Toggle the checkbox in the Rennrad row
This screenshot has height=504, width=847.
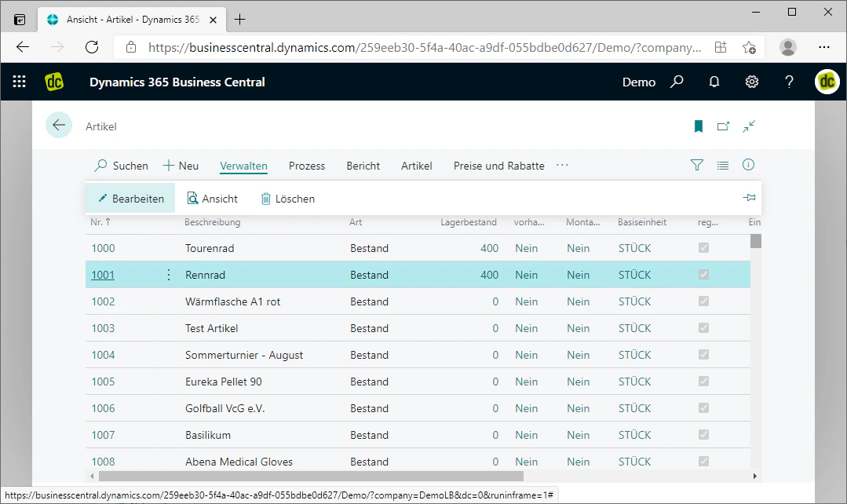click(x=703, y=275)
